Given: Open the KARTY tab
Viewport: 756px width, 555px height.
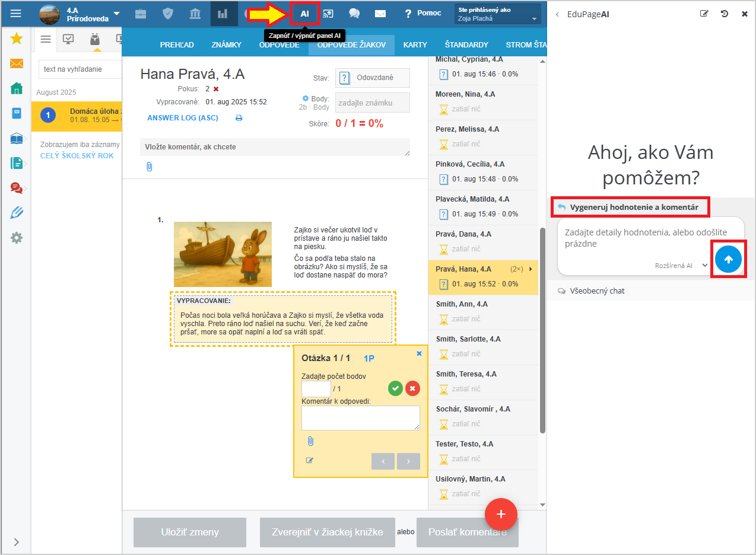Looking at the screenshot, I should pyautogui.click(x=415, y=44).
